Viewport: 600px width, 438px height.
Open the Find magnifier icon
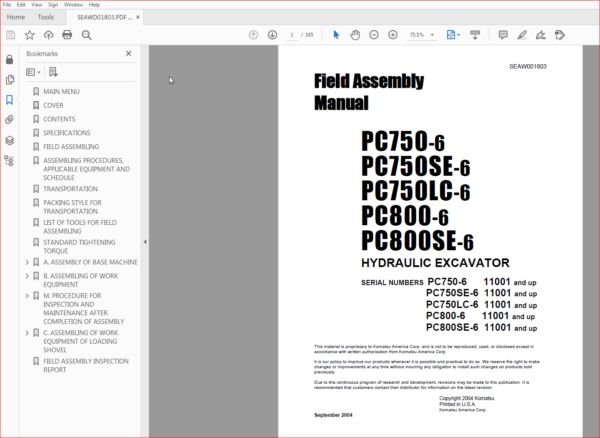click(86, 35)
